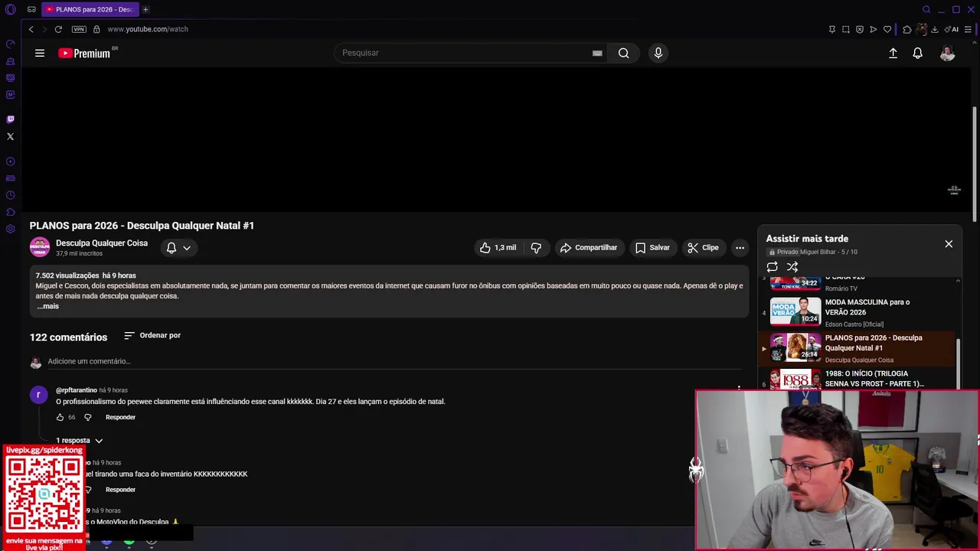The height and width of the screenshot is (551, 980).
Task: Open browser search tabs magnifier
Action: click(x=926, y=9)
